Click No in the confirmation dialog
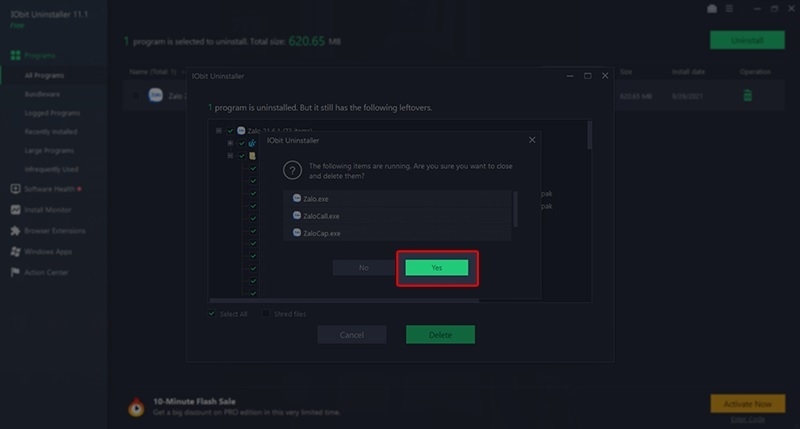 [363, 268]
